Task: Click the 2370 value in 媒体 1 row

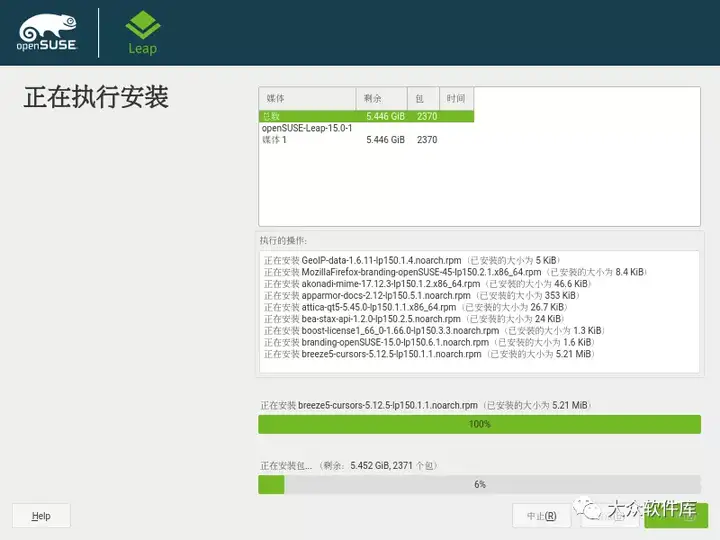Action: [427, 140]
